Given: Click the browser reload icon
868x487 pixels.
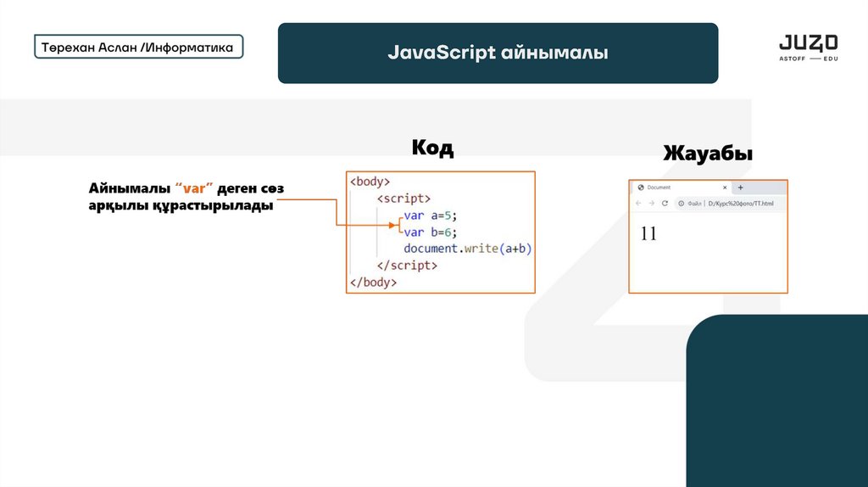Looking at the screenshot, I should [x=665, y=204].
